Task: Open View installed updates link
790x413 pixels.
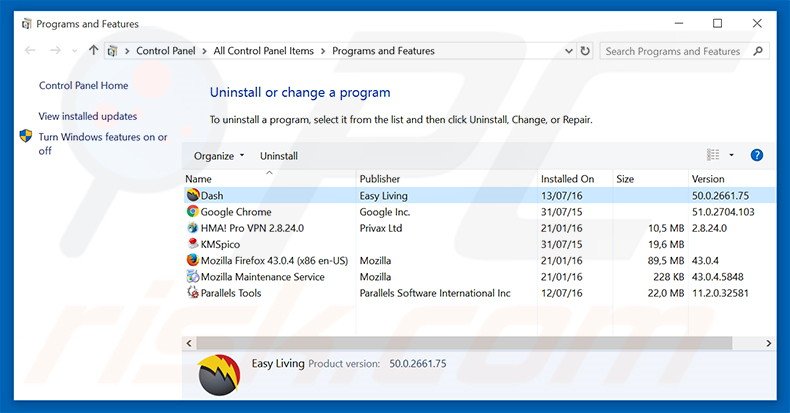Action: [x=88, y=116]
